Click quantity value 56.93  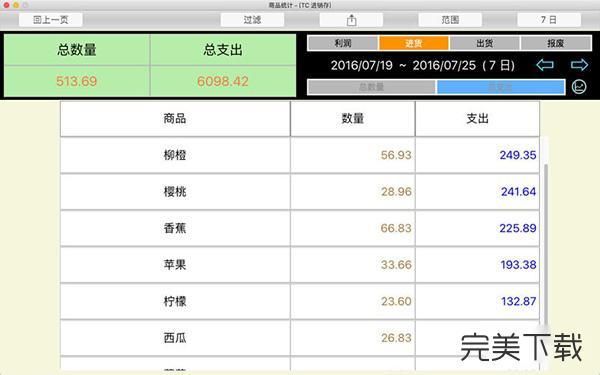pos(396,155)
